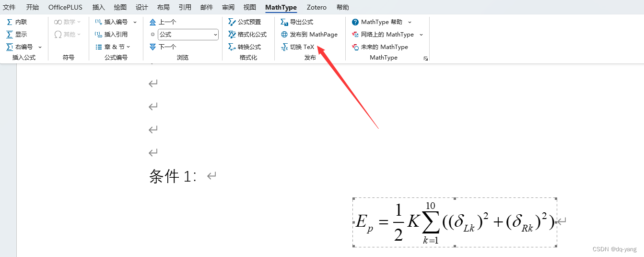Expand the 右编号 dropdown arrow
The image size is (644, 257).
tap(40, 47)
